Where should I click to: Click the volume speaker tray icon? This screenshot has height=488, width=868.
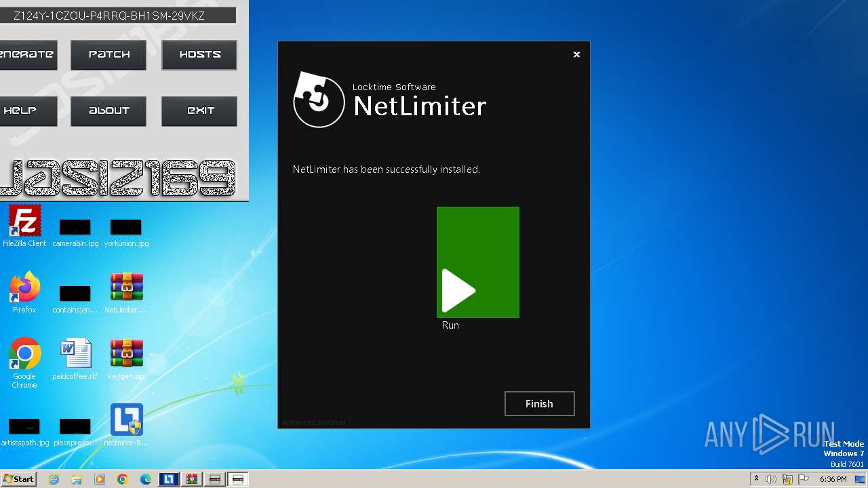pyautogui.click(x=771, y=479)
